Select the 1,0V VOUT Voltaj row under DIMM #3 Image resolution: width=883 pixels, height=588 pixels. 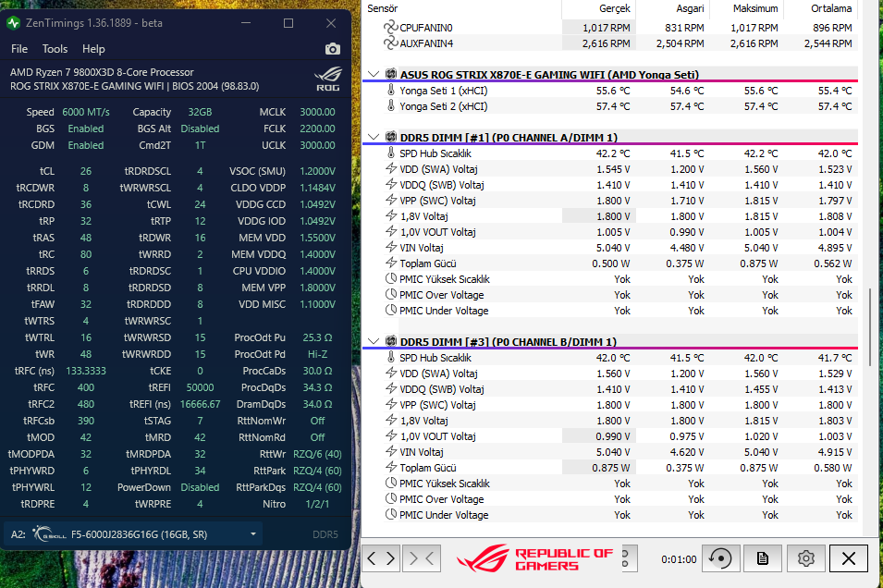[x=619, y=436]
